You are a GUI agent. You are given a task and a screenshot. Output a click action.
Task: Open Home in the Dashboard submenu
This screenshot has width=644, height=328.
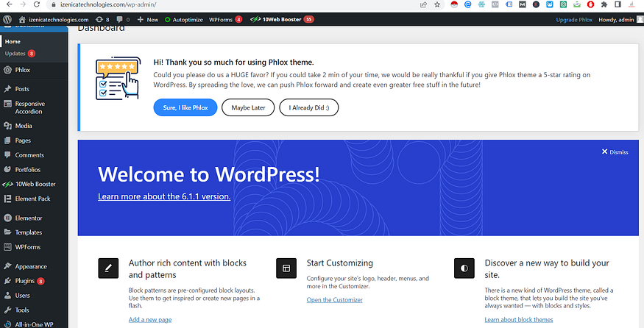[x=13, y=41]
